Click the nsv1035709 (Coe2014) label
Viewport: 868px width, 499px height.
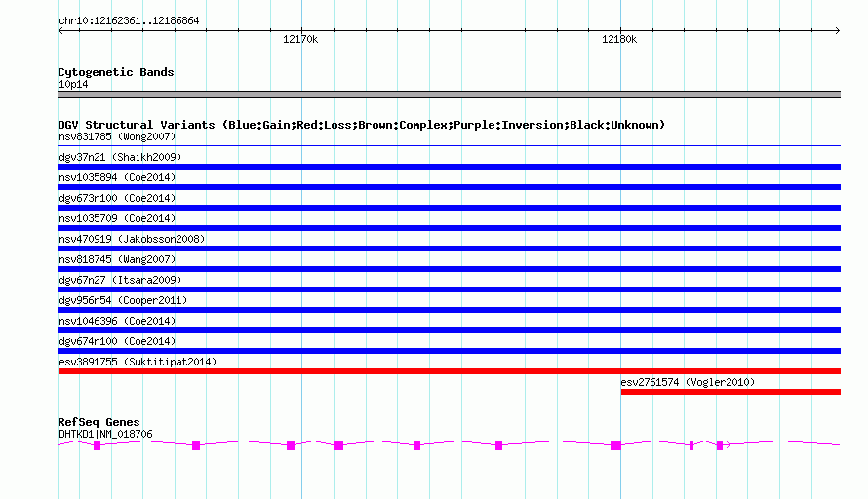(117, 218)
